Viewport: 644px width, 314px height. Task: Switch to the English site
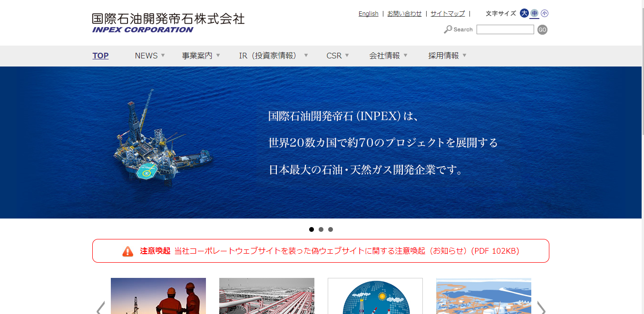click(x=369, y=14)
